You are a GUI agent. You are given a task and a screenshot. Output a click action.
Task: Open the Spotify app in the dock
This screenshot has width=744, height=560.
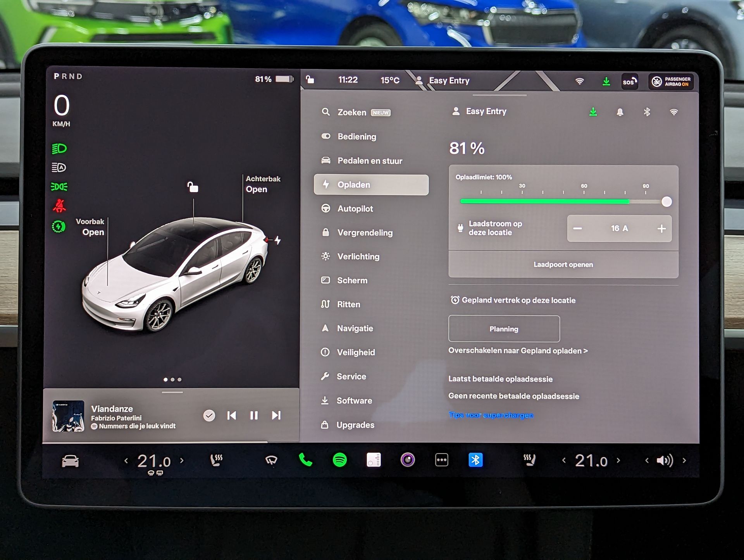coord(340,460)
